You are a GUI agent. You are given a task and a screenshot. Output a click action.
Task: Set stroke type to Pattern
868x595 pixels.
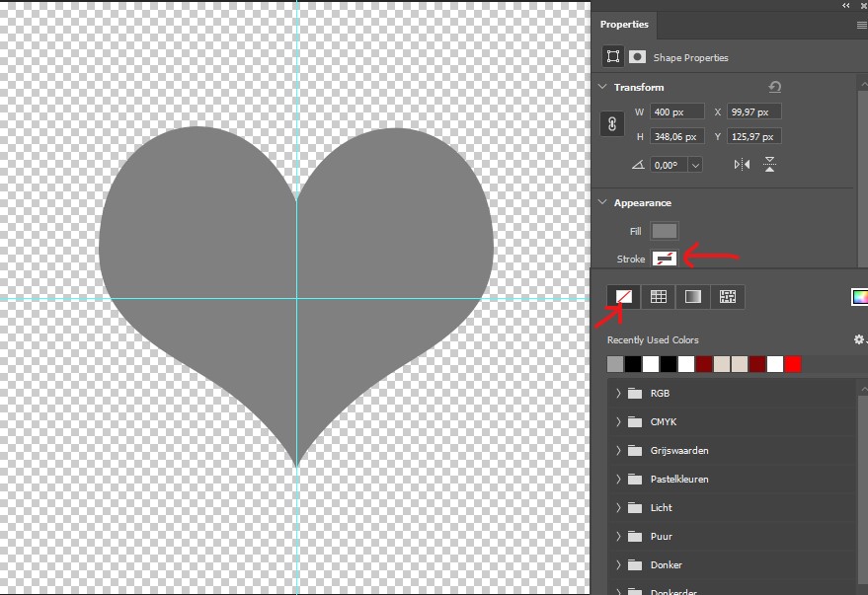[x=728, y=297]
